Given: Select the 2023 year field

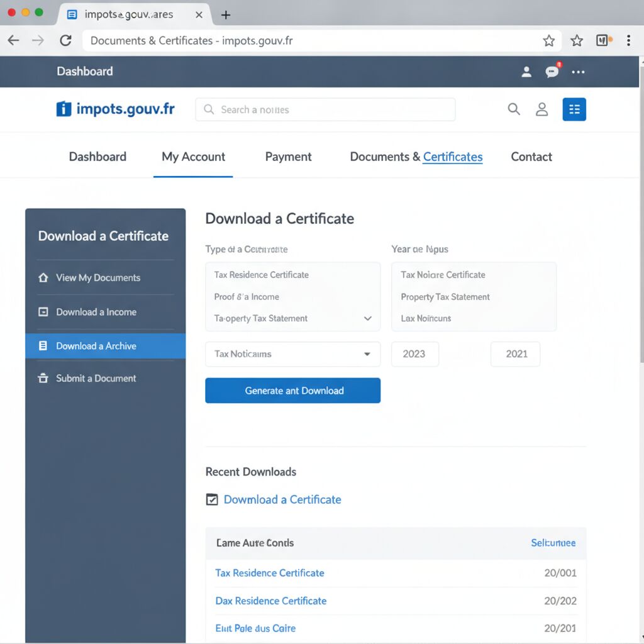Looking at the screenshot, I should [x=415, y=354].
